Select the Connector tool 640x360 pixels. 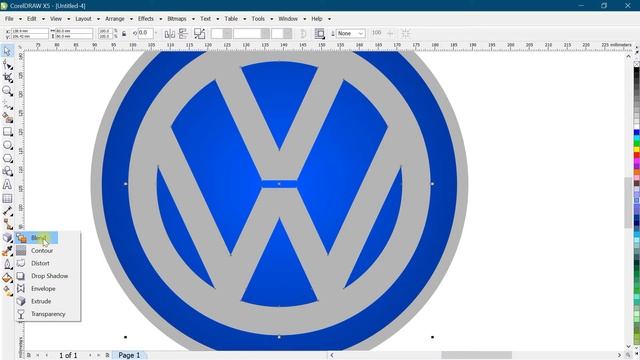coord(7,224)
